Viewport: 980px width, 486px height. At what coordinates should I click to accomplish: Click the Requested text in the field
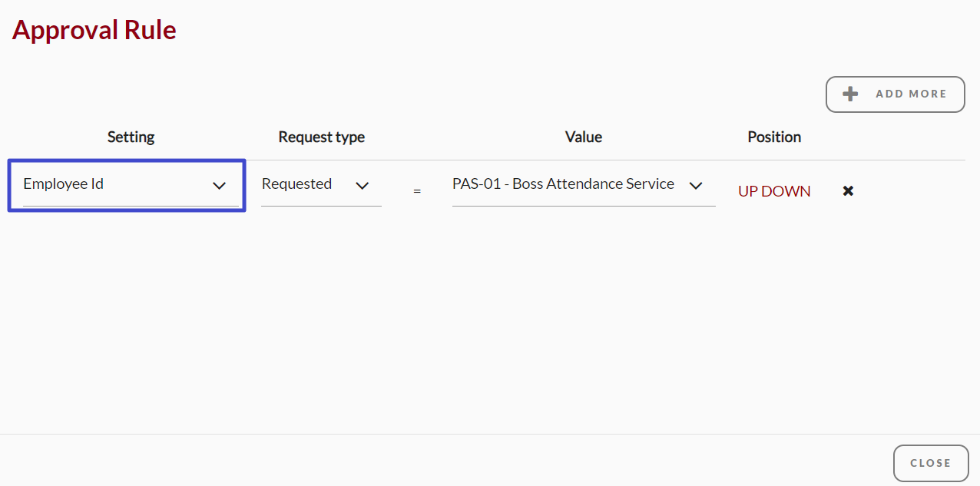pyautogui.click(x=296, y=184)
